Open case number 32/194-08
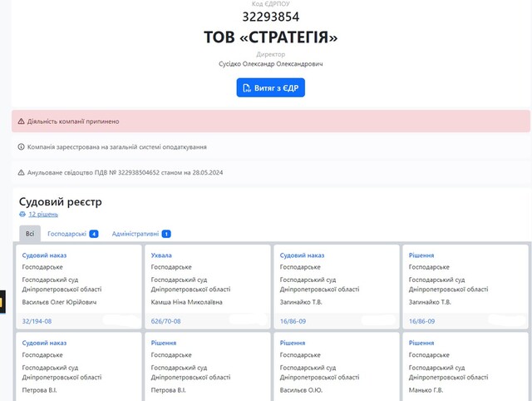 point(37,320)
